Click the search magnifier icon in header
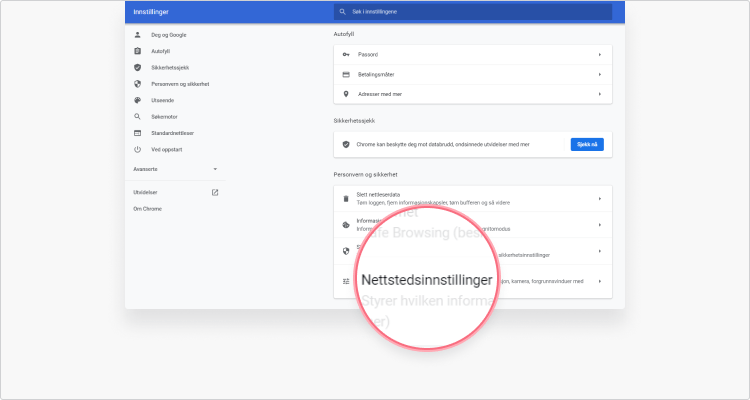This screenshot has width=750, height=400. coord(342,12)
